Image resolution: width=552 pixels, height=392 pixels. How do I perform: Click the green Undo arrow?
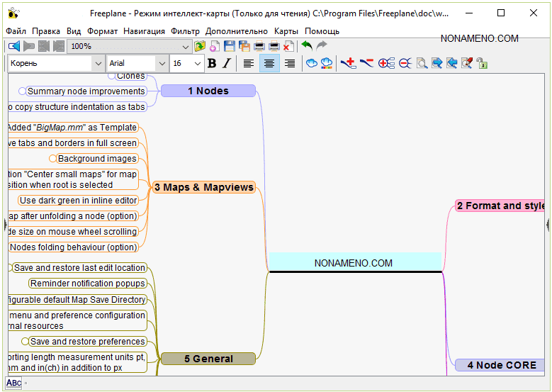[306, 45]
